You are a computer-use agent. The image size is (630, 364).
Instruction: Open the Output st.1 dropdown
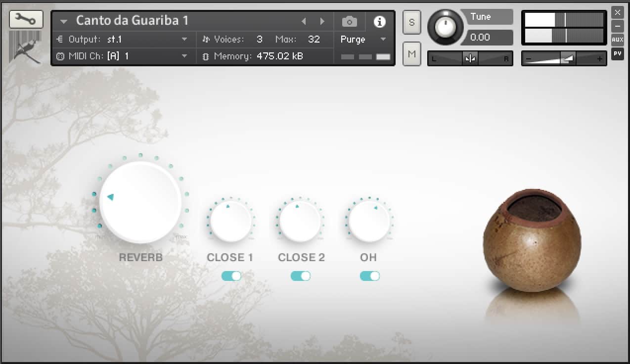point(184,39)
